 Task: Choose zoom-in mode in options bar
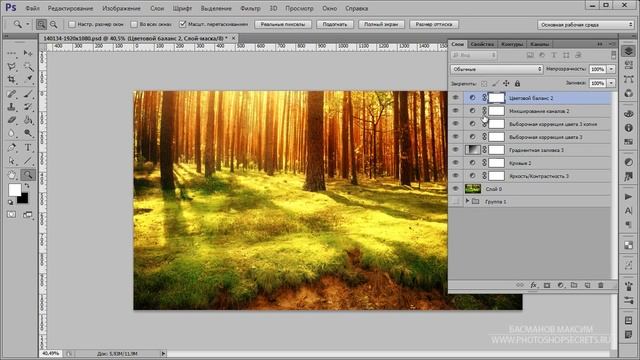[41, 24]
